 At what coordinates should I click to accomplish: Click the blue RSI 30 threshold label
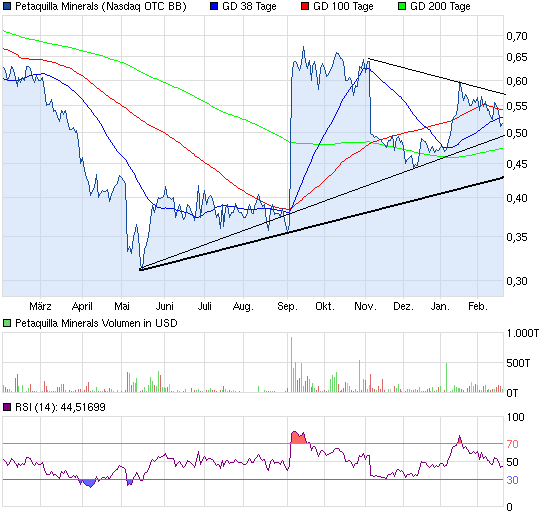tap(512, 480)
